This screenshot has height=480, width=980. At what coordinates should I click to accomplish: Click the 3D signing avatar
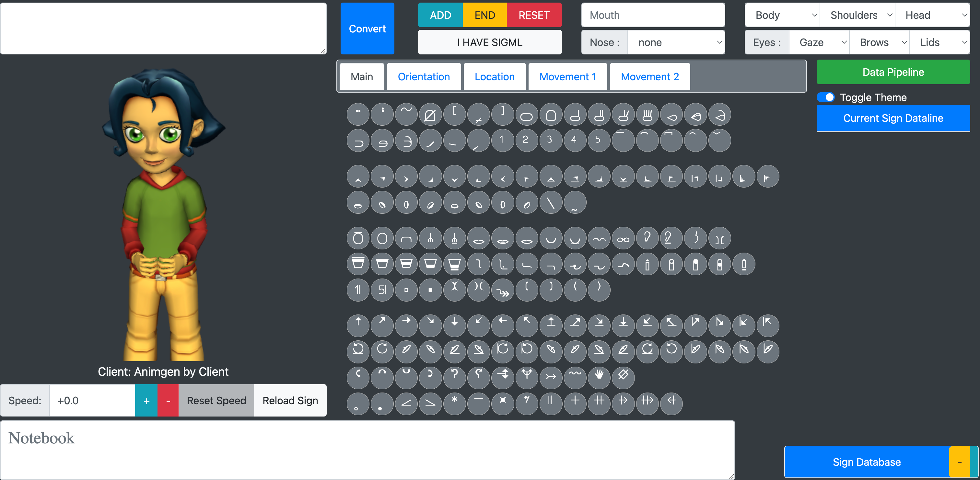coord(164,215)
